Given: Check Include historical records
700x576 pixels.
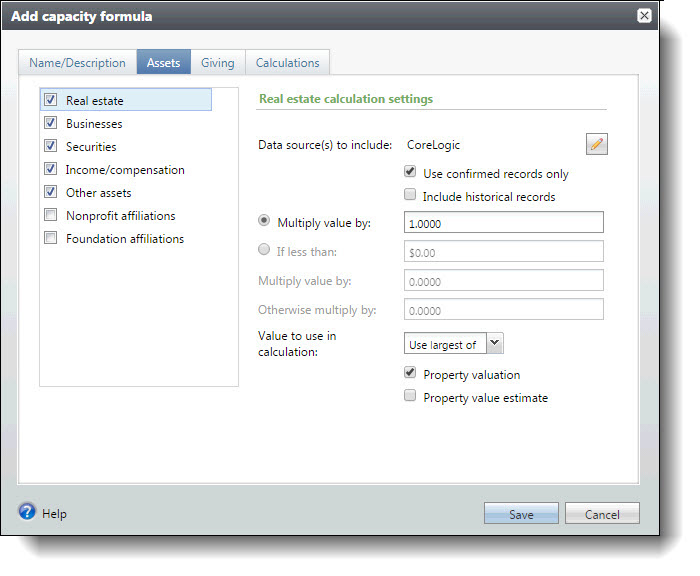Looking at the screenshot, I should pos(410,194).
